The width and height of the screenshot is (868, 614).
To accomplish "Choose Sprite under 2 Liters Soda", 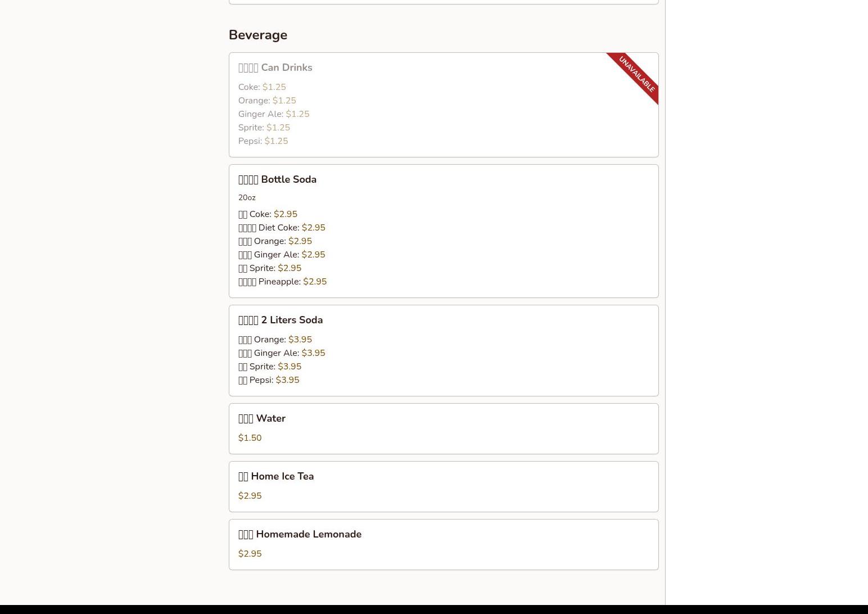I will pos(269,367).
